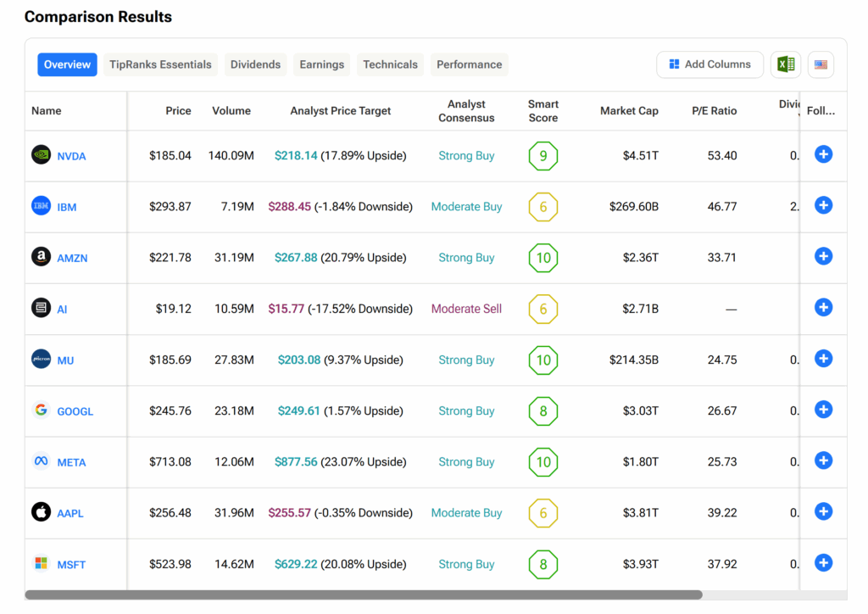
Task: Toggle follow for the AMZN row
Action: pyautogui.click(x=823, y=256)
